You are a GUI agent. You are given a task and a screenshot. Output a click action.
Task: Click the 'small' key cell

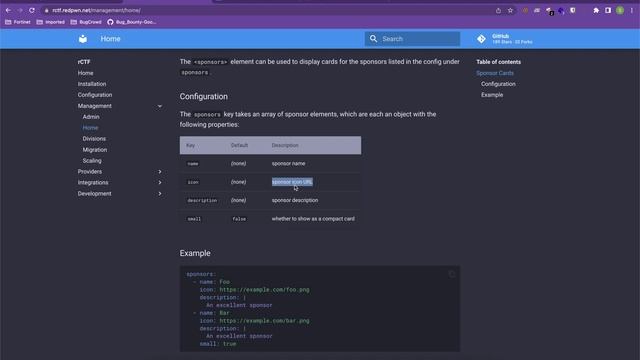pos(194,219)
